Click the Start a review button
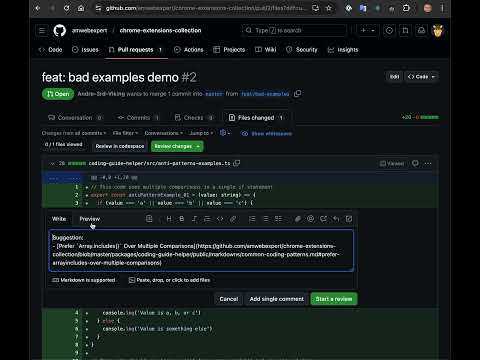 (334, 299)
